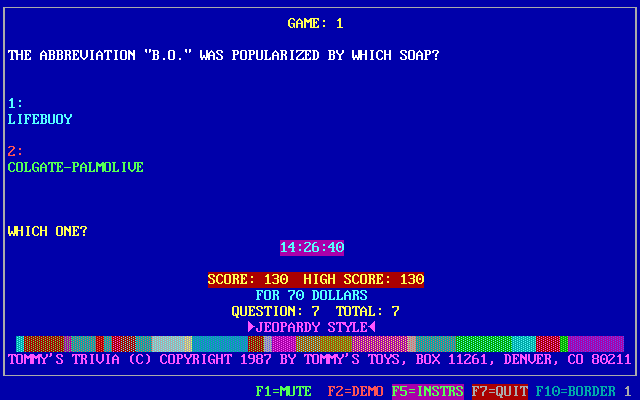The height and width of the screenshot is (400, 640).
Task: Click the HIGH SCORE: 130 readout
Action: tap(364, 280)
